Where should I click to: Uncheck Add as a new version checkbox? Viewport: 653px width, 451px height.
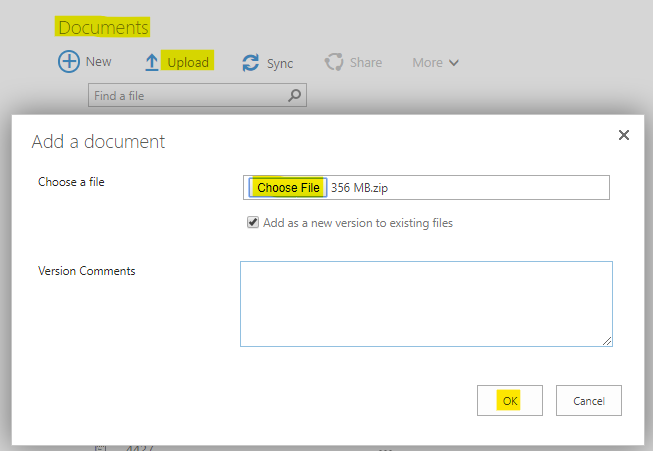(253, 222)
